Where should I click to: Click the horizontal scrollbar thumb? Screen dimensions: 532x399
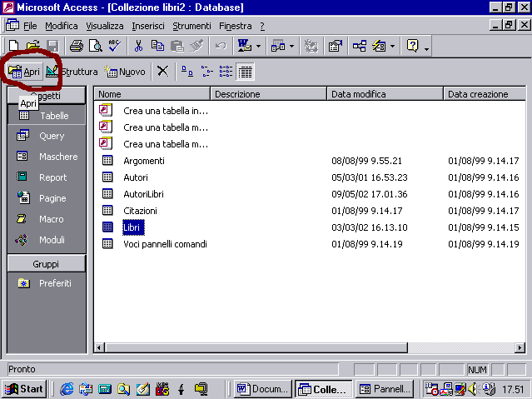coord(256,347)
